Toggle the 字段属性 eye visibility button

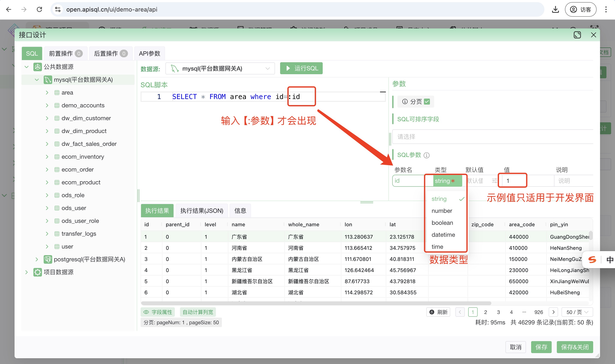(x=147, y=312)
